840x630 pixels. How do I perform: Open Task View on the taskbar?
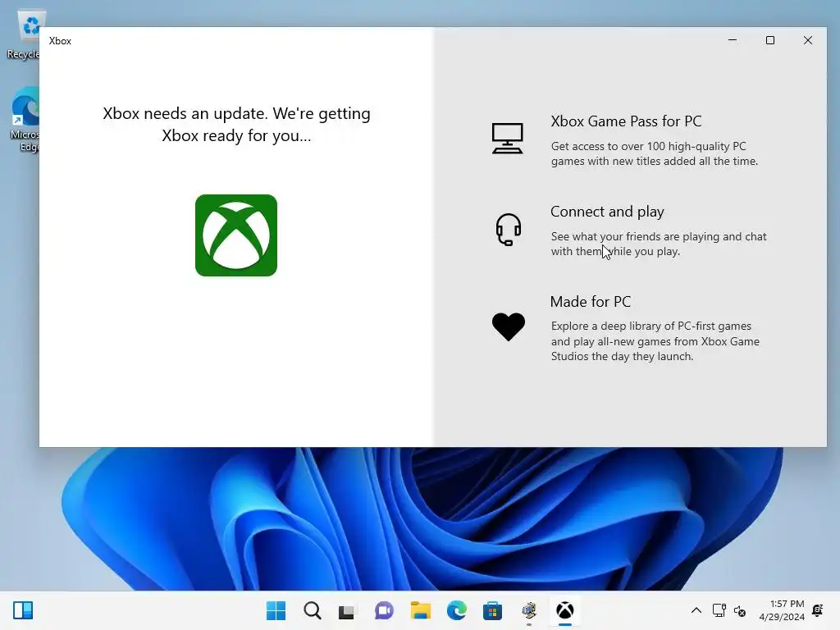click(x=347, y=611)
